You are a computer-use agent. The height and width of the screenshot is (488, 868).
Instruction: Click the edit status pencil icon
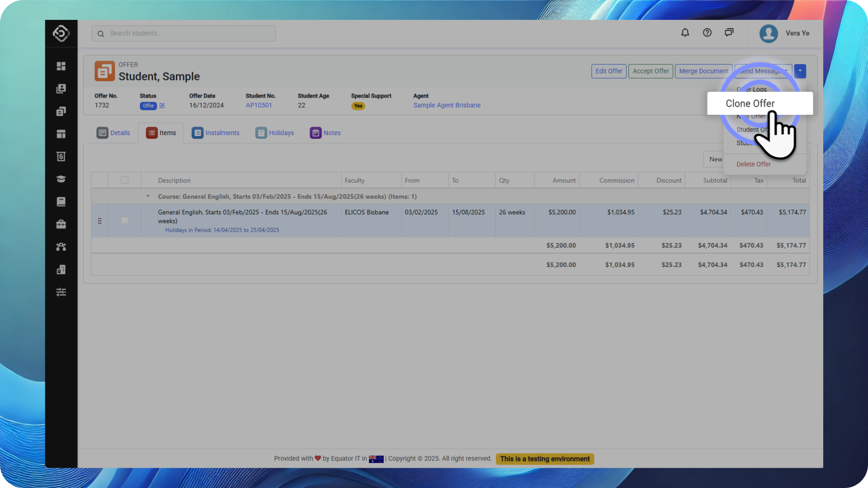(162, 106)
